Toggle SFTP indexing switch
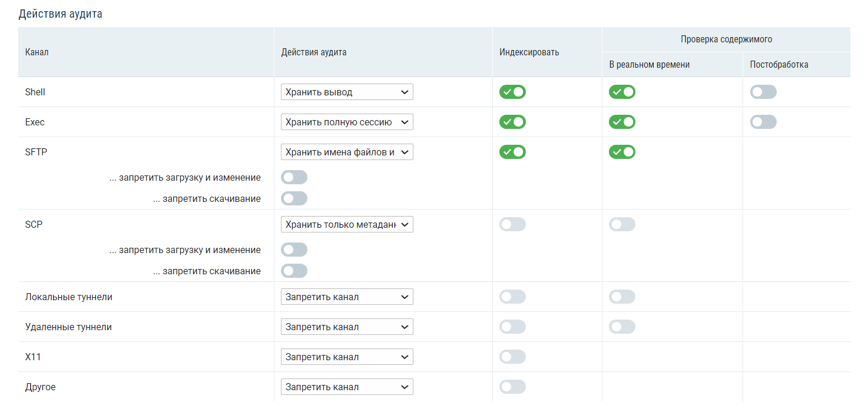The width and height of the screenshot is (868, 412). [512, 152]
